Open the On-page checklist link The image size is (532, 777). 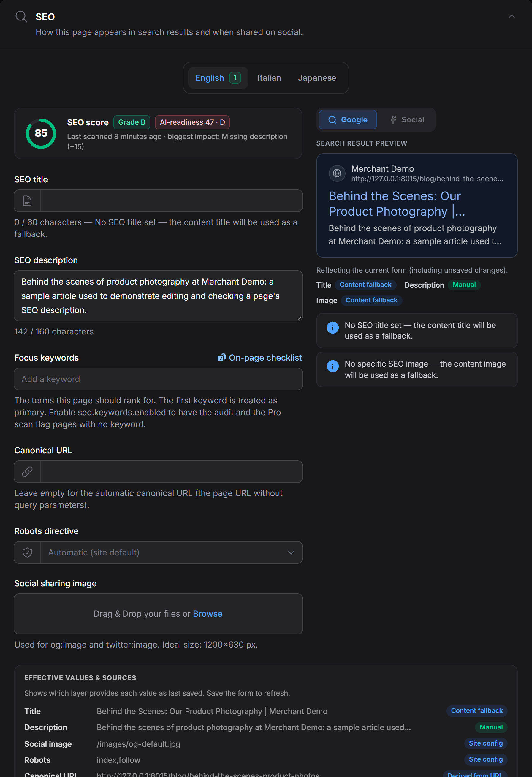[x=260, y=358]
